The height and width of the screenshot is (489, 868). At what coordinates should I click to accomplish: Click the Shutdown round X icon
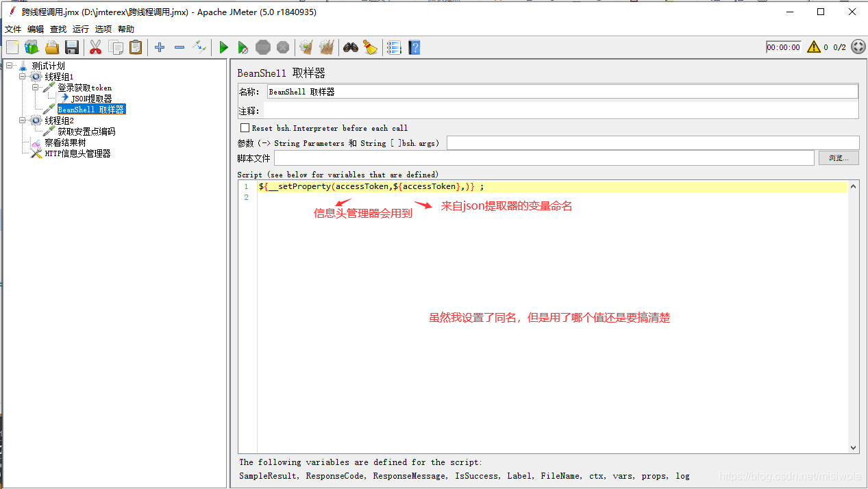click(283, 47)
